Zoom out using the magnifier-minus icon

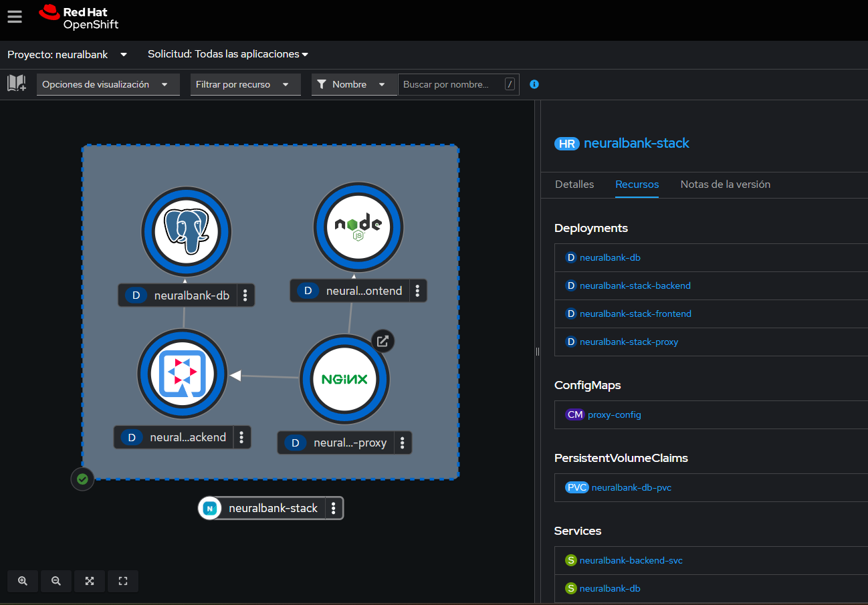(x=56, y=581)
